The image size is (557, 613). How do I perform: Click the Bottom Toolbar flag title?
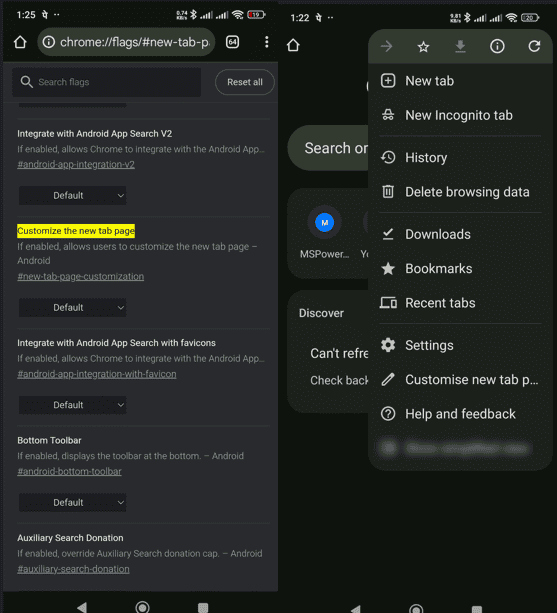(49, 441)
